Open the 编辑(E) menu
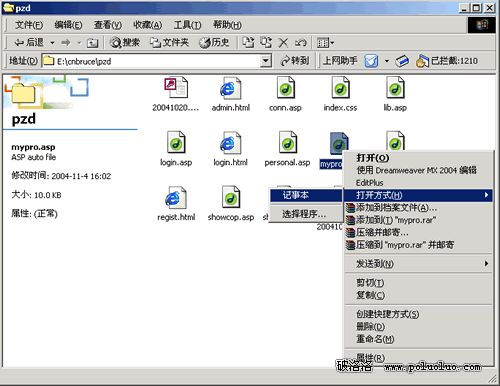 pyautogui.click(x=68, y=25)
